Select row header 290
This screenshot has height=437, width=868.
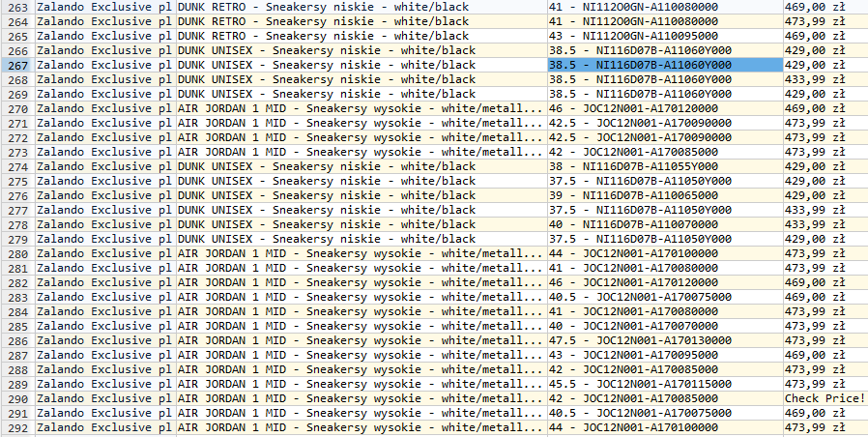(17, 398)
